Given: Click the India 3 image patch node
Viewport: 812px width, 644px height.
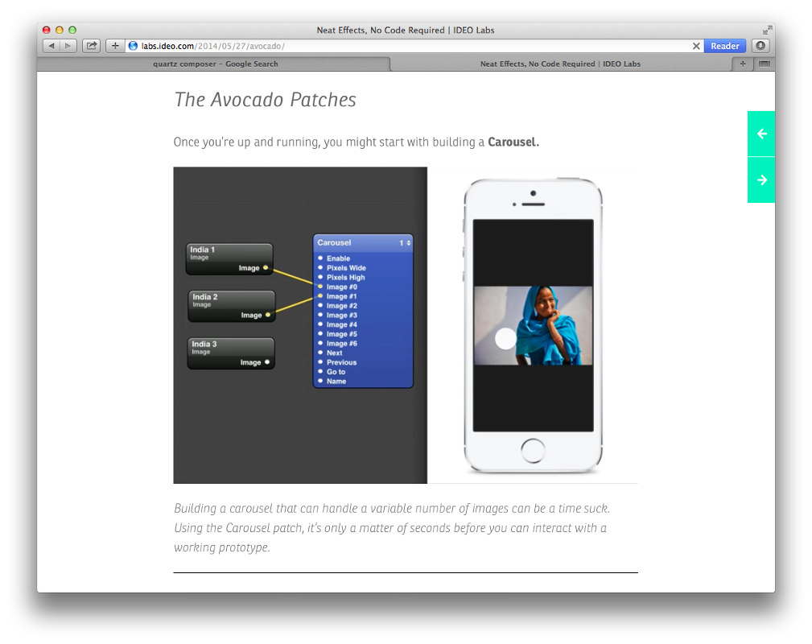Looking at the screenshot, I should [230, 353].
